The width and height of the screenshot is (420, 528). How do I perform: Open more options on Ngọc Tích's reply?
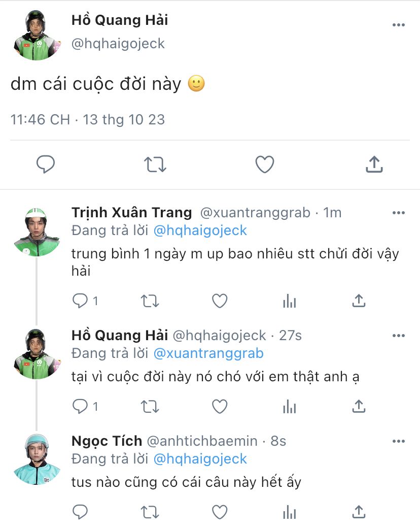point(399,441)
